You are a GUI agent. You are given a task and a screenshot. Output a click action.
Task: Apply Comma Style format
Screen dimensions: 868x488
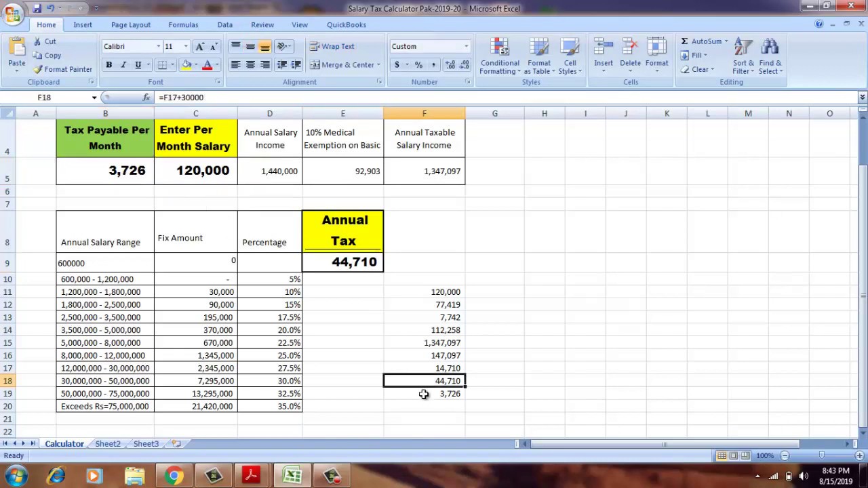point(433,65)
